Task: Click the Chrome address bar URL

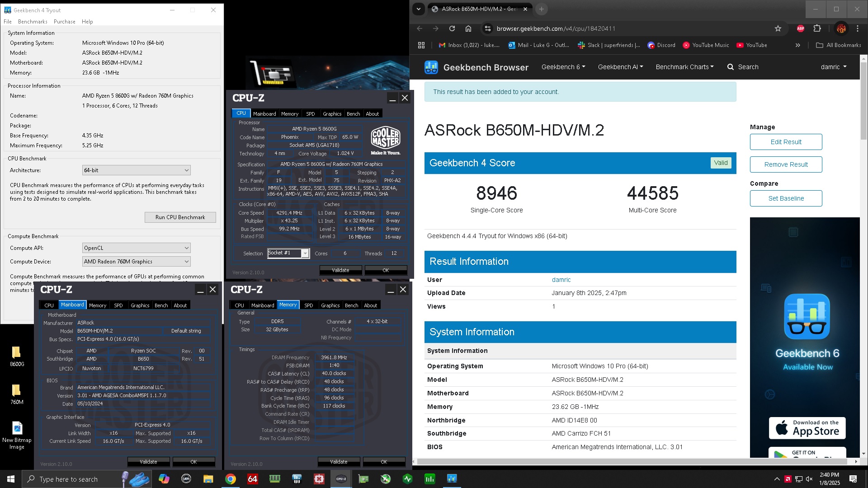Action: pyautogui.click(x=556, y=28)
